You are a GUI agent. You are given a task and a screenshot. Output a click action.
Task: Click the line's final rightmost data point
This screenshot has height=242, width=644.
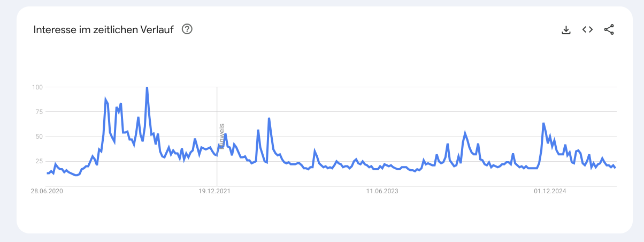615,168
